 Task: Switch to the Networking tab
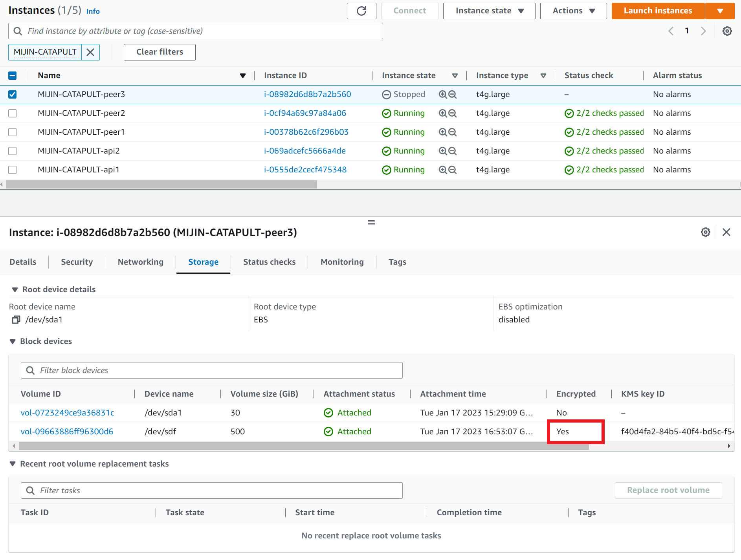coord(141,262)
